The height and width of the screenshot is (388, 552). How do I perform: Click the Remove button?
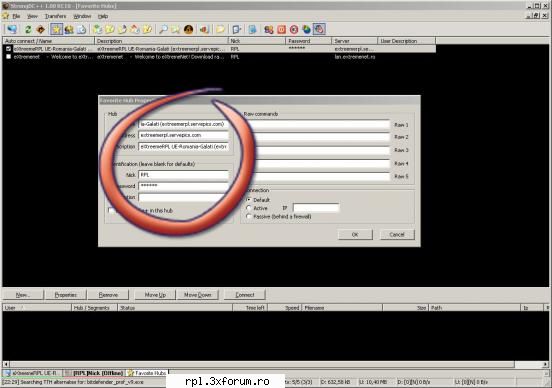(108, 295)
